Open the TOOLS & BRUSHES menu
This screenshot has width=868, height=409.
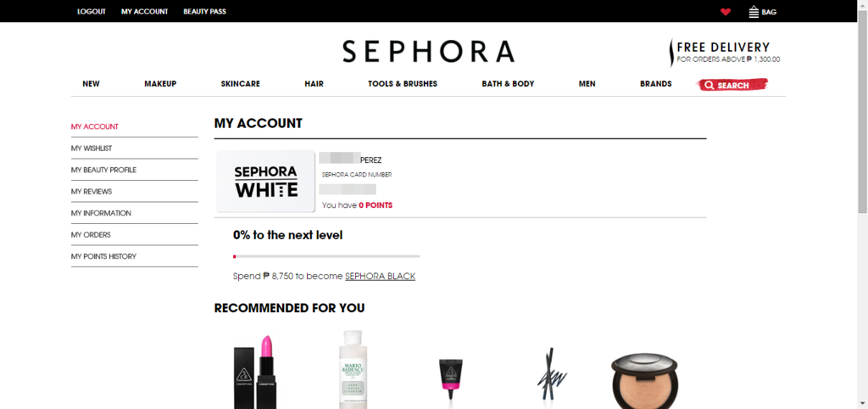point(403,84)
